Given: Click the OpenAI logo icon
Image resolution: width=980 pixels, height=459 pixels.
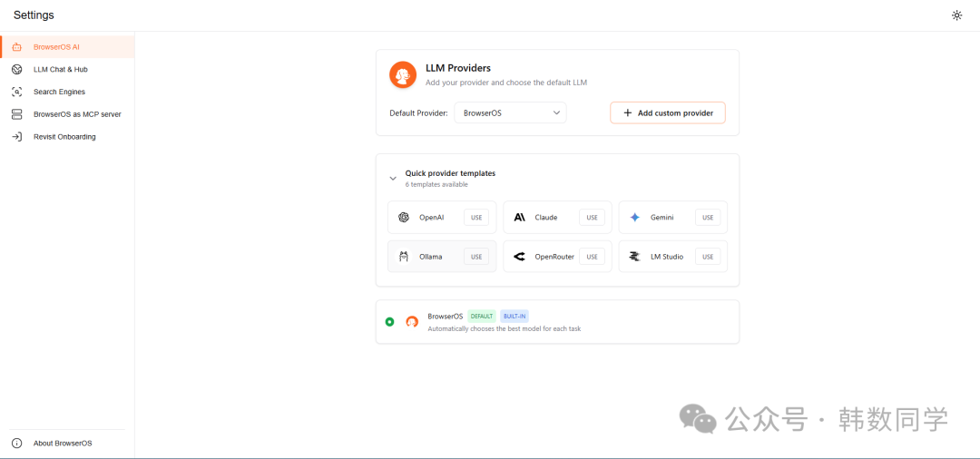Looking at the screenshot, I should (403, 218).
